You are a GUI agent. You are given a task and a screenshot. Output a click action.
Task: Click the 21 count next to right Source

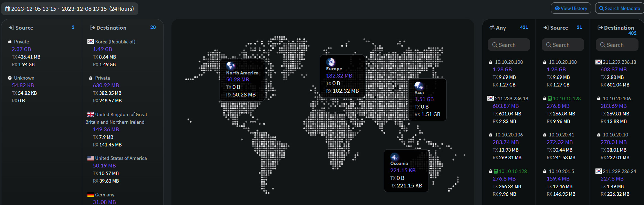(579, 27)
